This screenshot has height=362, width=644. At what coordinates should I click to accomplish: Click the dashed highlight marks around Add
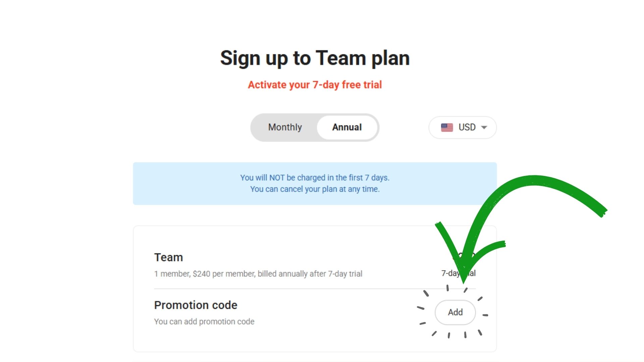tap(426, 294)
